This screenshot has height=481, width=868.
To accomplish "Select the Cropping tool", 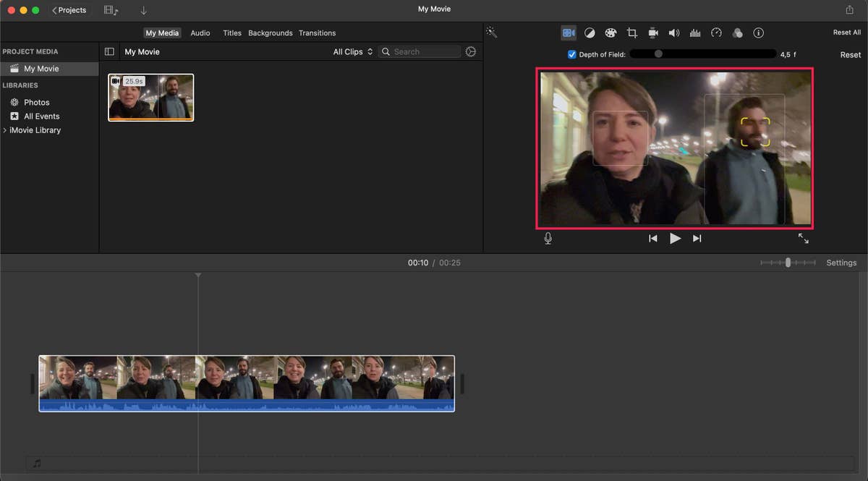I will pos(631,33).
